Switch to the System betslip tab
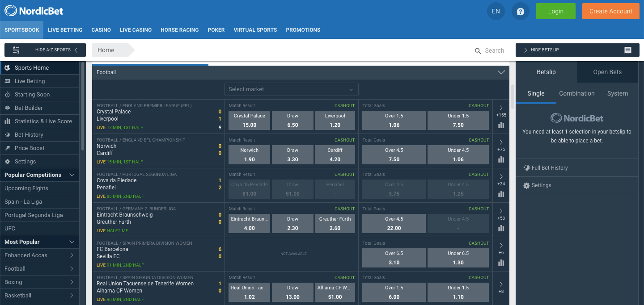 [x=618, y=93]
